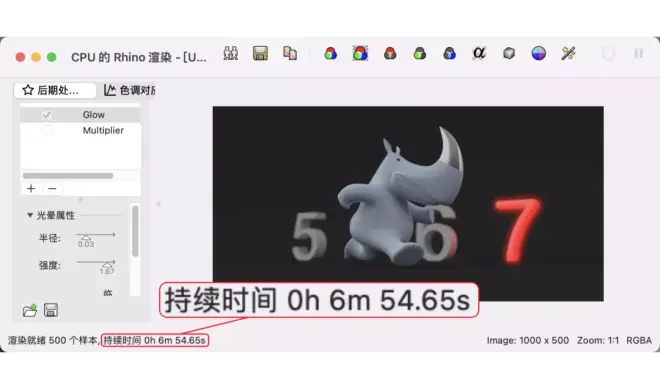Click the glow properties vertical scrollbar
Viewport: 660px width, 389px height.
point(135,231)
